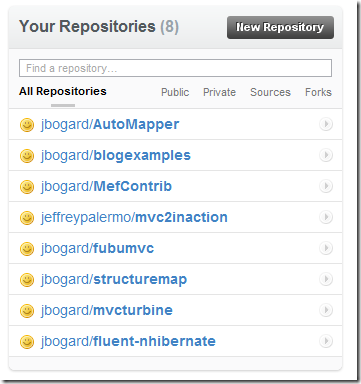This screenshot has width=361, height=384.
Task: Click the smiley icon beside jbogard/fluent-nhibernate
Action: pyautogui.click(x=27, y=342)
